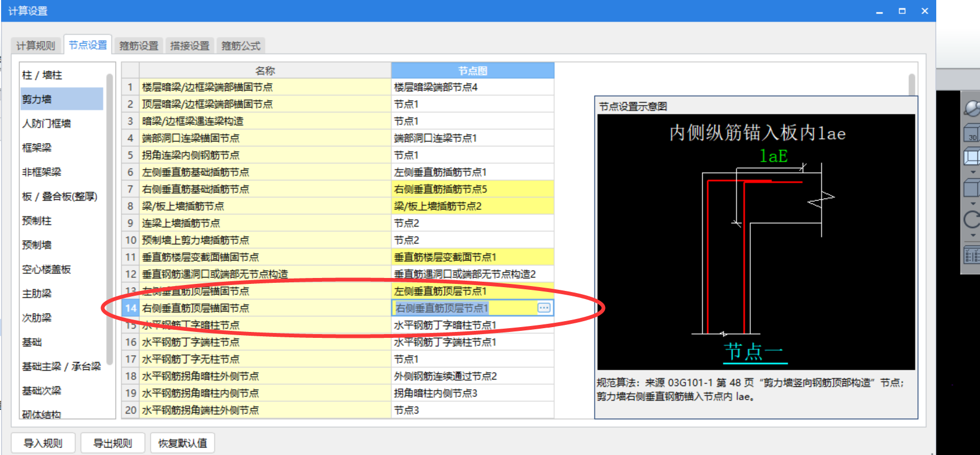Switch to the 计算规则 tab
Image resolution: width=980 pixels, height=455 pixels.
click(x=36, y=46)
